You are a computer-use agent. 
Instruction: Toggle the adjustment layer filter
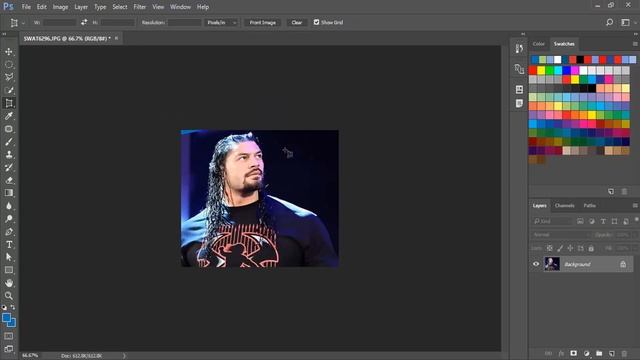point(591,221)
